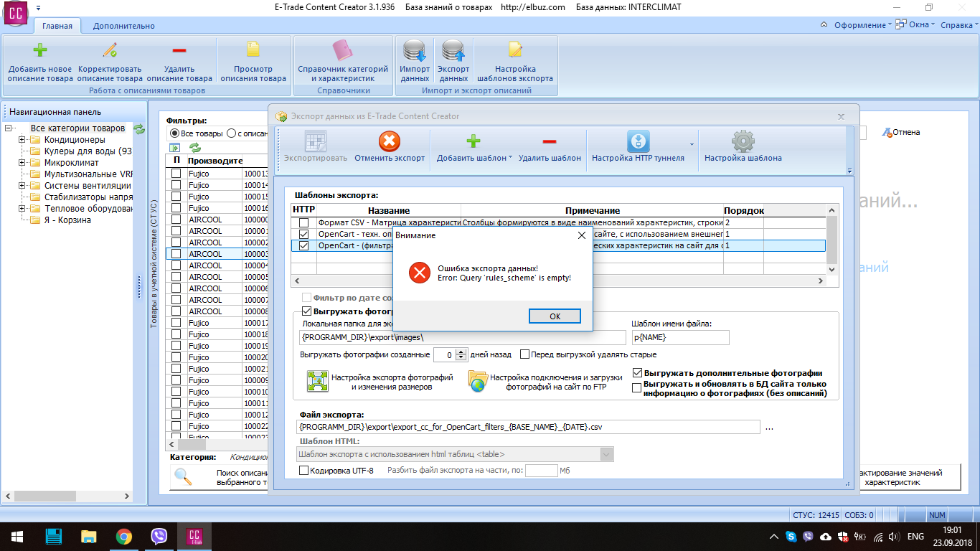The width and height of the screenshot is (980, 551).
Task: Click the Export data database icon
Action: click(x=453, y=50)
